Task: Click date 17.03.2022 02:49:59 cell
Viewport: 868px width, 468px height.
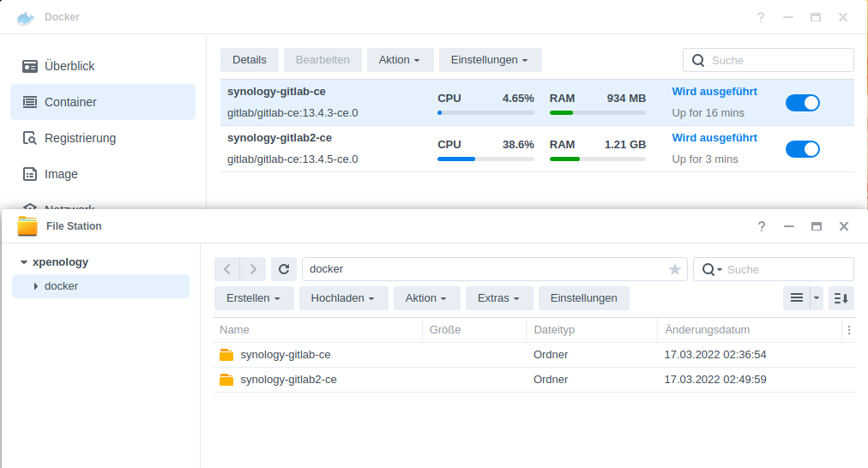Action: point(715,380)
